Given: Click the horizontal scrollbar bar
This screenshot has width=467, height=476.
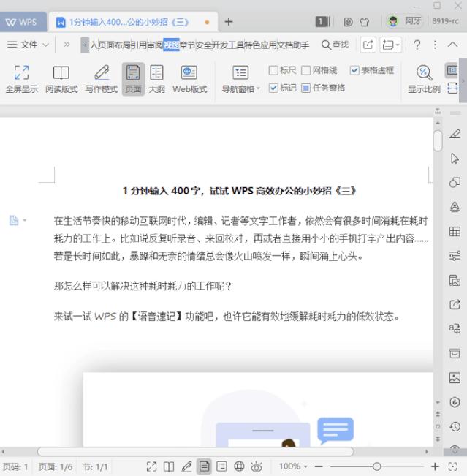Looking at the screenshot, I should pyautogui.click(x=195, y=451).
